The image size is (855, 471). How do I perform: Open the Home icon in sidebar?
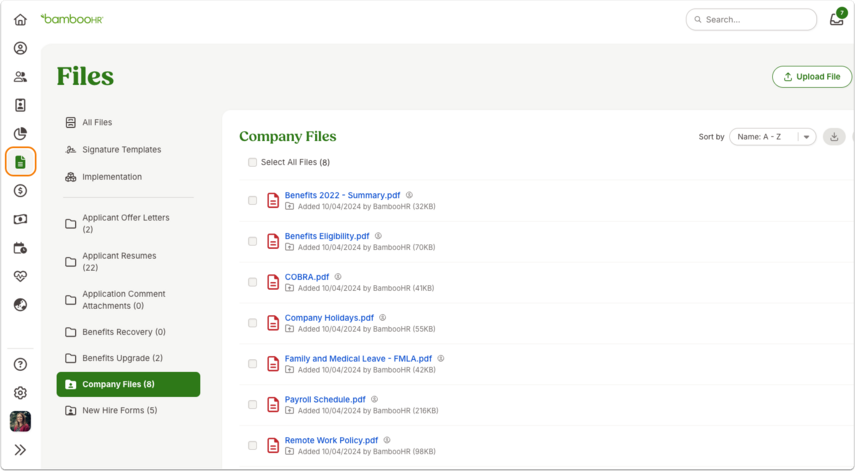[20, 20]
